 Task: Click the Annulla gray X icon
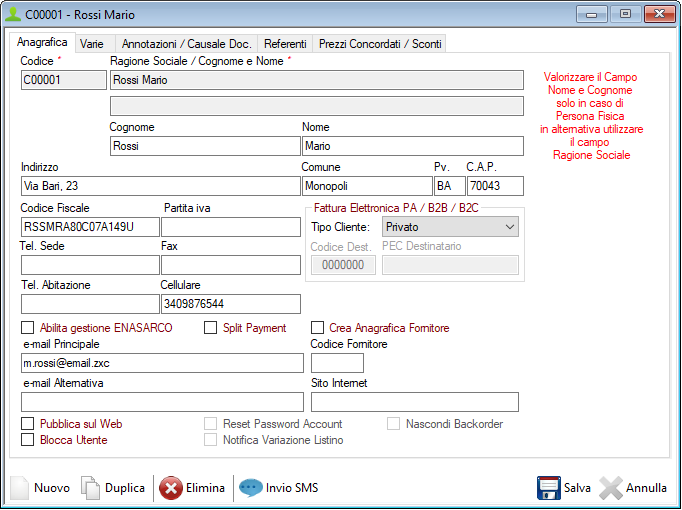pos(611,488)
